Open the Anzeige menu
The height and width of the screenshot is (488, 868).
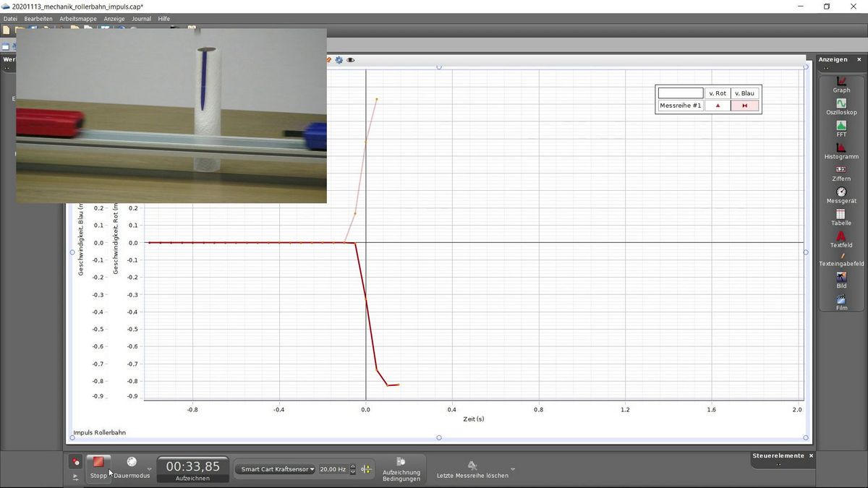tap(114, 19)
